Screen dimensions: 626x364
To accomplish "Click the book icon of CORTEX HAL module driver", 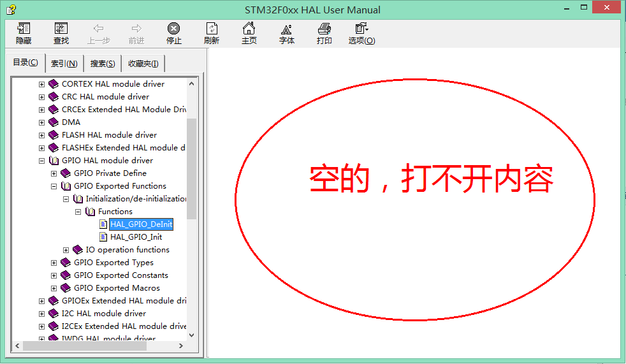I will (x=54, y=84).
